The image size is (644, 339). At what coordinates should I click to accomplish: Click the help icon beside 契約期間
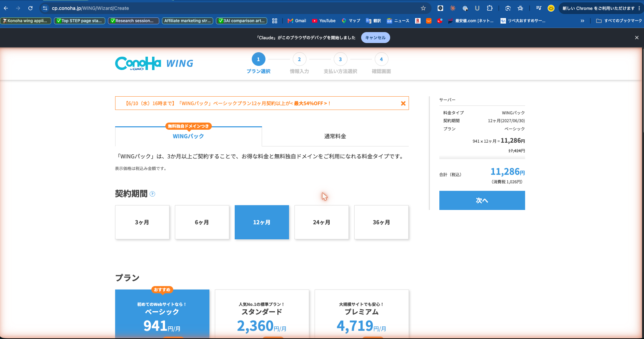(152, 194)
